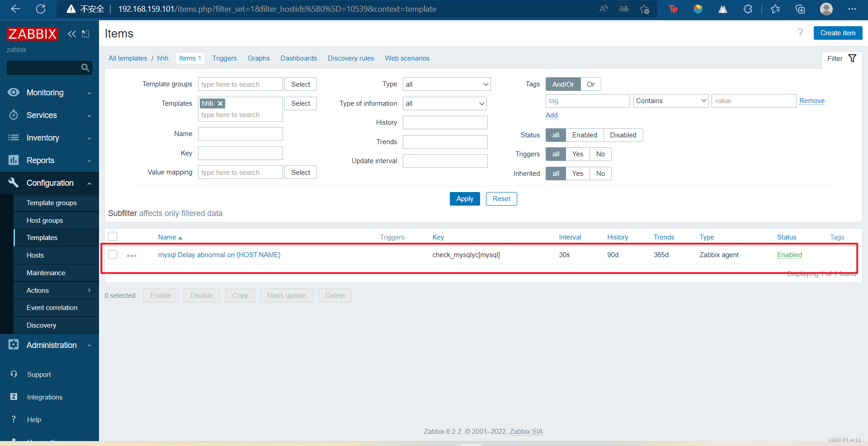The image size is (868, 446).
Task: Select the Or tags option
Action: pos(590,85)
